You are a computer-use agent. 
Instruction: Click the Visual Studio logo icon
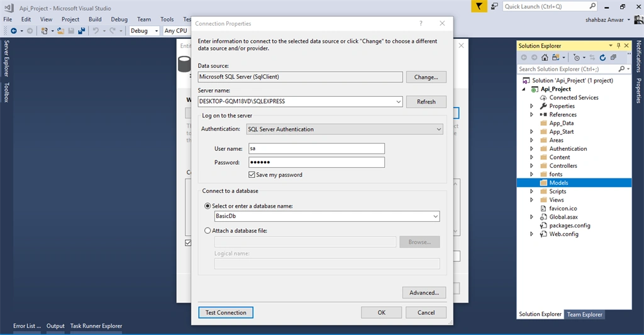(9, 8)
